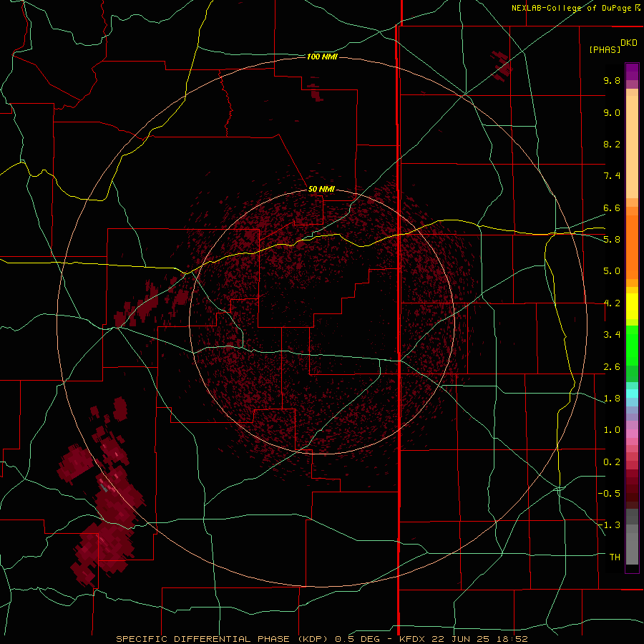Click the 3.4 value on the color scale
Screen dimensions: 644x644
pyautogui.click(x=612, y=335)
